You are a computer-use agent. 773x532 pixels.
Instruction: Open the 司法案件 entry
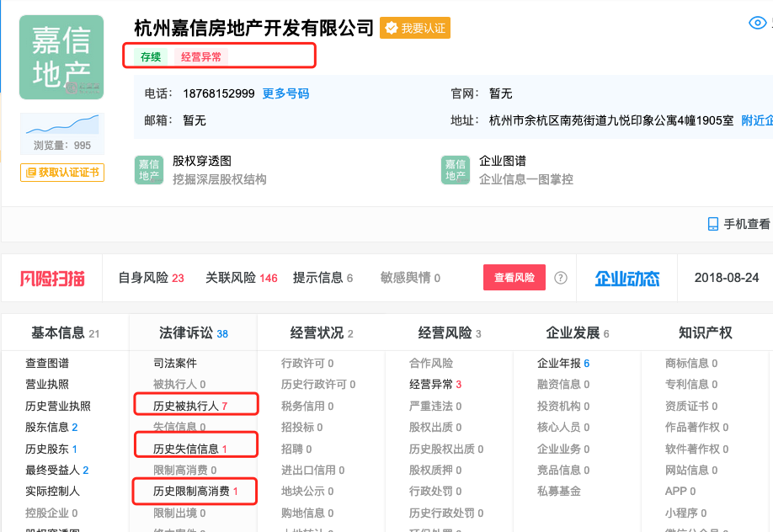(x=175, y=364)
